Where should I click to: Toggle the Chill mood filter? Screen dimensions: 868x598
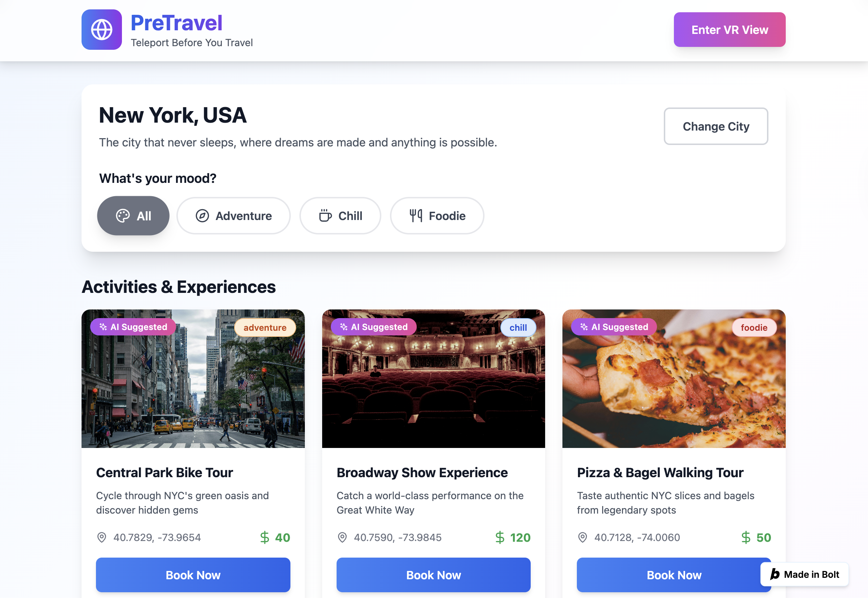click(x=340, y=216)
